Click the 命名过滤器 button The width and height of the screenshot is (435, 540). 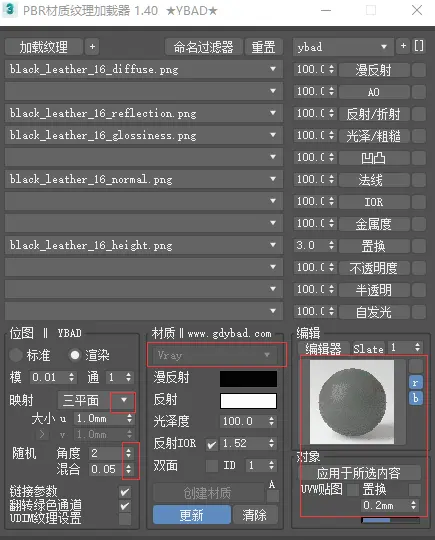(204, 47)
